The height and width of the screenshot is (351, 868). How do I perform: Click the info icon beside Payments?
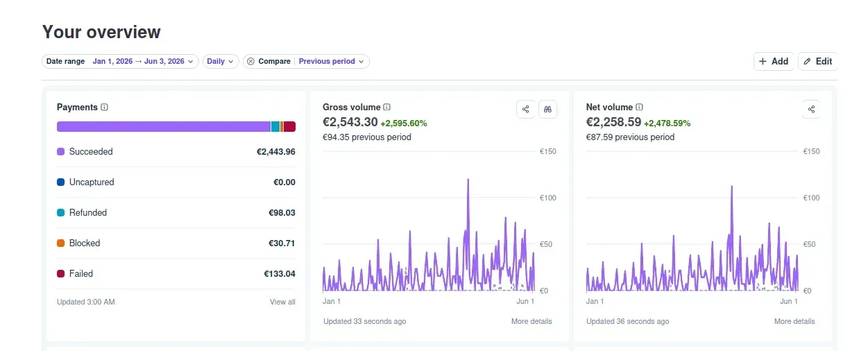pyautogui.click(x=105, y=108)
